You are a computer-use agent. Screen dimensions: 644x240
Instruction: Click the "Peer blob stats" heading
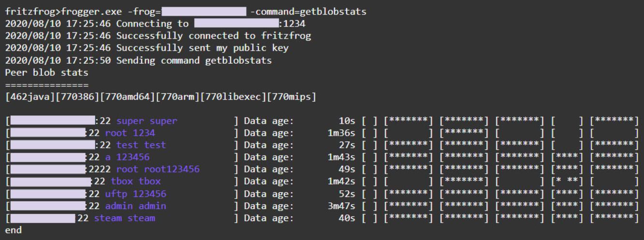[47, 73]
